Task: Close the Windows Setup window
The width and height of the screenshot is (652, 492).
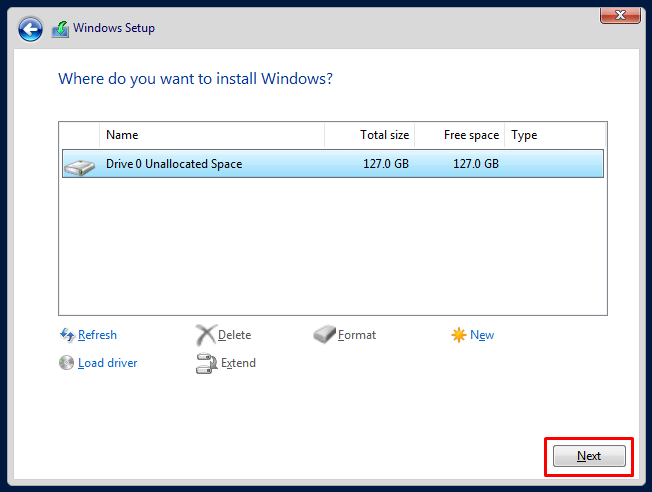Action: point(620,15)
